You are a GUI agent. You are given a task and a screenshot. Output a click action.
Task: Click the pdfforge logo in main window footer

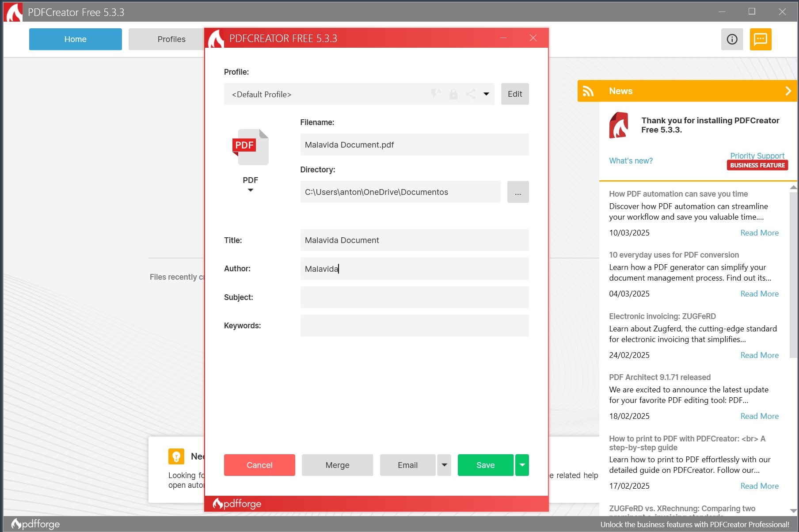point(35,524)
